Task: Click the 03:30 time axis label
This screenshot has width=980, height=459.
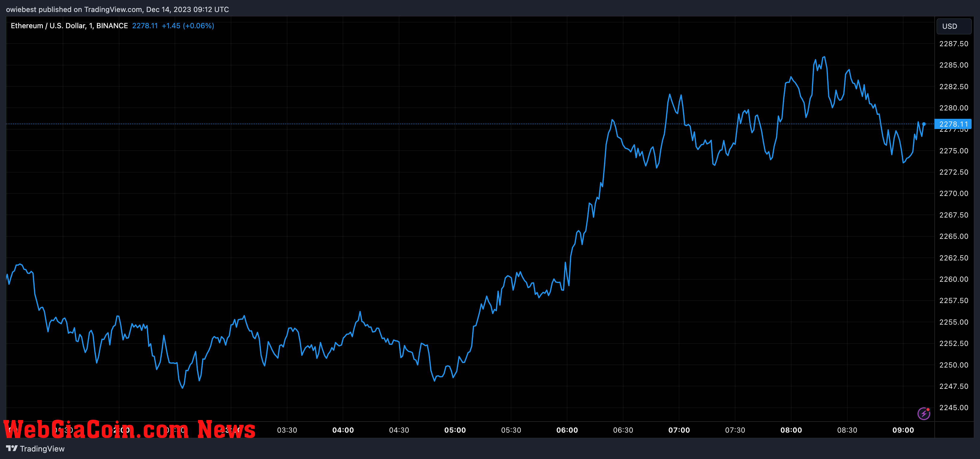Action: pyautogui.click(x=287, y=430)
